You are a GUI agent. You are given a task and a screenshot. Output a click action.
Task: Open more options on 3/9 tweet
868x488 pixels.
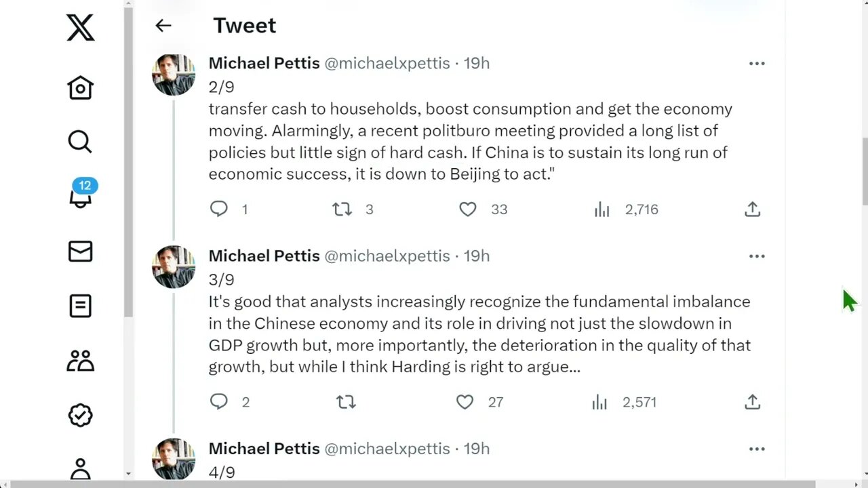(757, 256)
